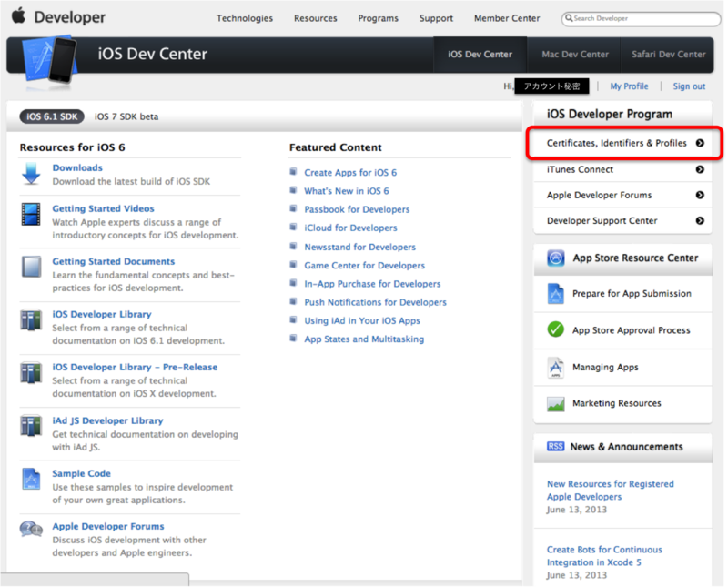
Task: Click the iAd JS Developer Library icon
Action: tap(31, 426)
